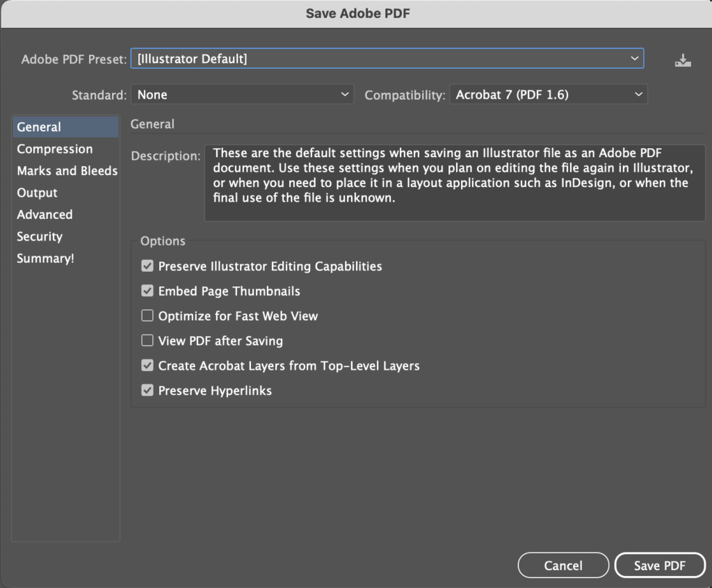Select the Summary! category
The width and height of the screenshot is (712, 588).
click(x=65, y=259)
